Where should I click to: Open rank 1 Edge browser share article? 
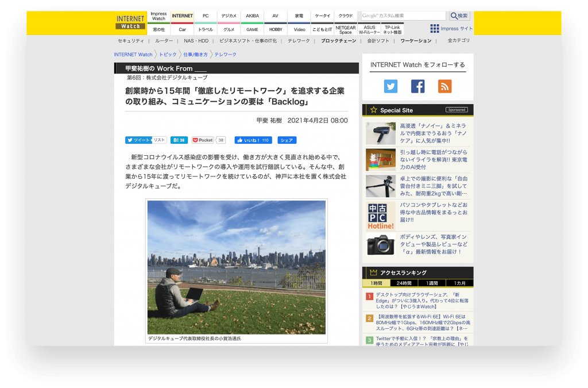pos(422,301)
